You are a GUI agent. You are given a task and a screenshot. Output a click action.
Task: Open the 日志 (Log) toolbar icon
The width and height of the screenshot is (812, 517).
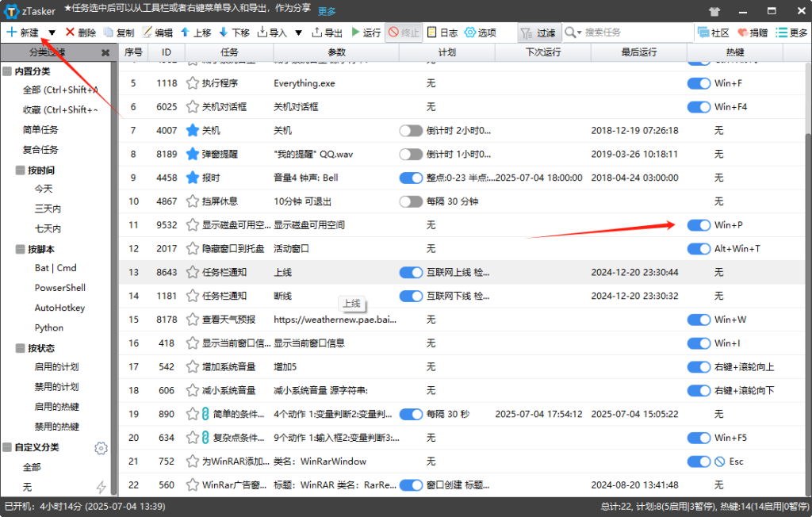(x=431, y=33)
